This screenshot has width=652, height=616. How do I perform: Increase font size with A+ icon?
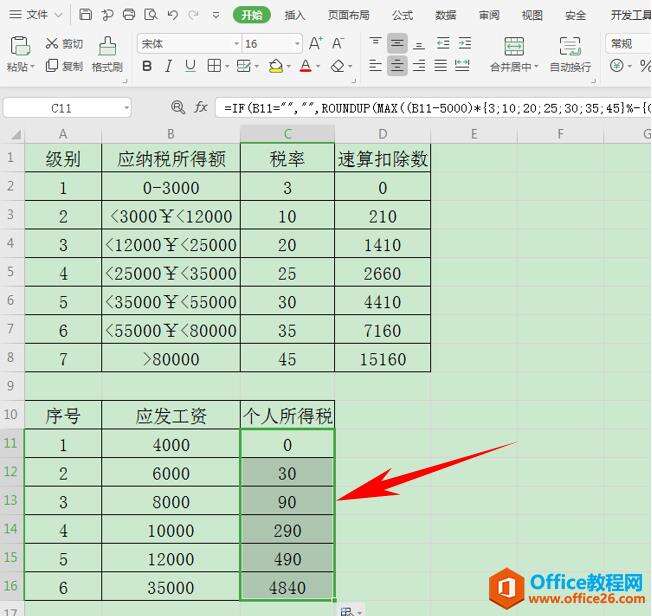316,43
